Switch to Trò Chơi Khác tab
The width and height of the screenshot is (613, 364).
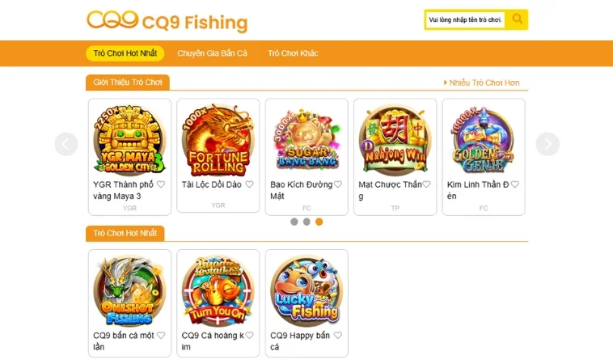[294, 53]
